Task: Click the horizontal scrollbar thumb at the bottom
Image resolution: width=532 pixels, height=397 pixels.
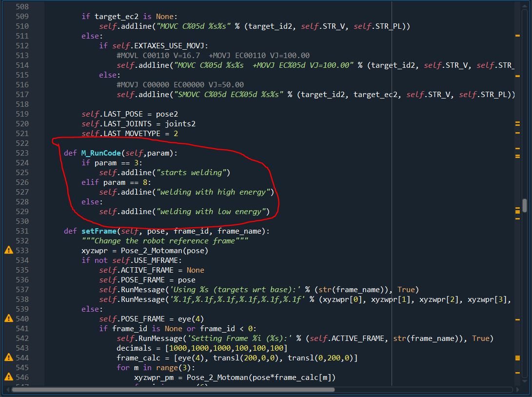Action: (x=173, y=390)
